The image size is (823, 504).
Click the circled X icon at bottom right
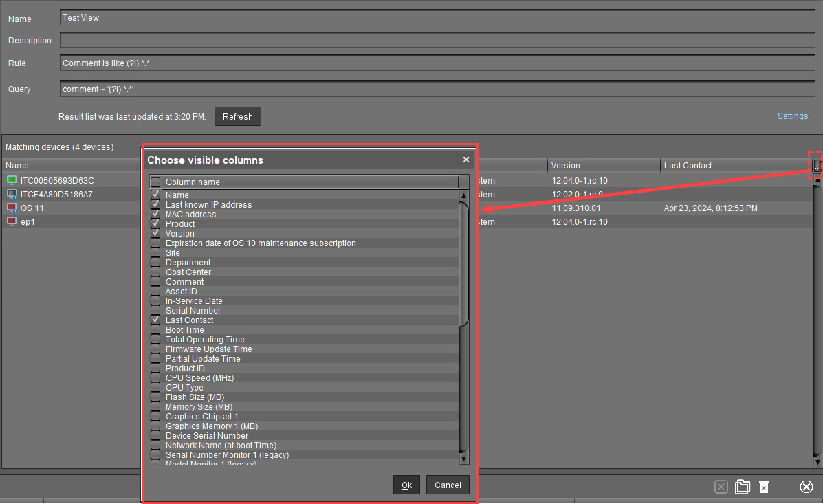(x=806, y=487)
